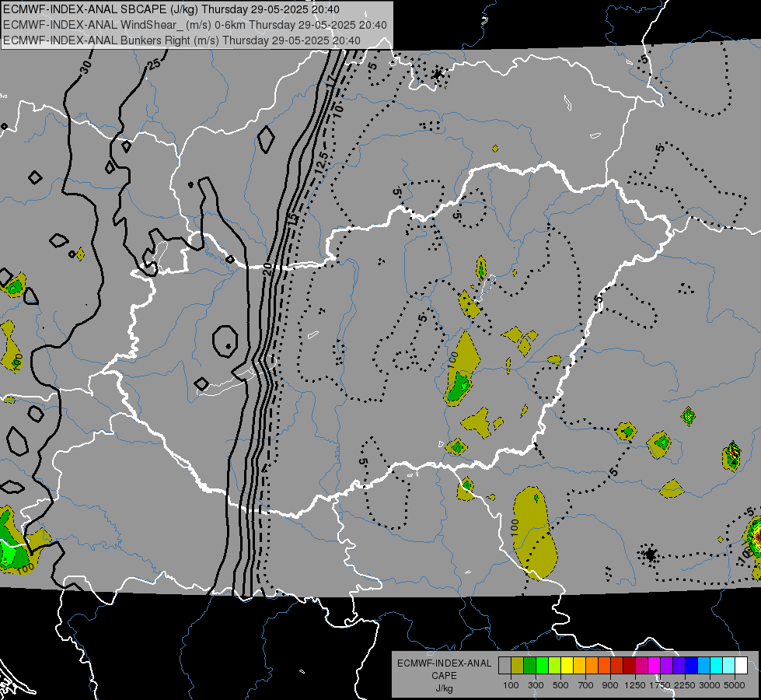
Task: Pick the indigo violet legend swatch
Action: pyautogui.click(x=679, y=665)
